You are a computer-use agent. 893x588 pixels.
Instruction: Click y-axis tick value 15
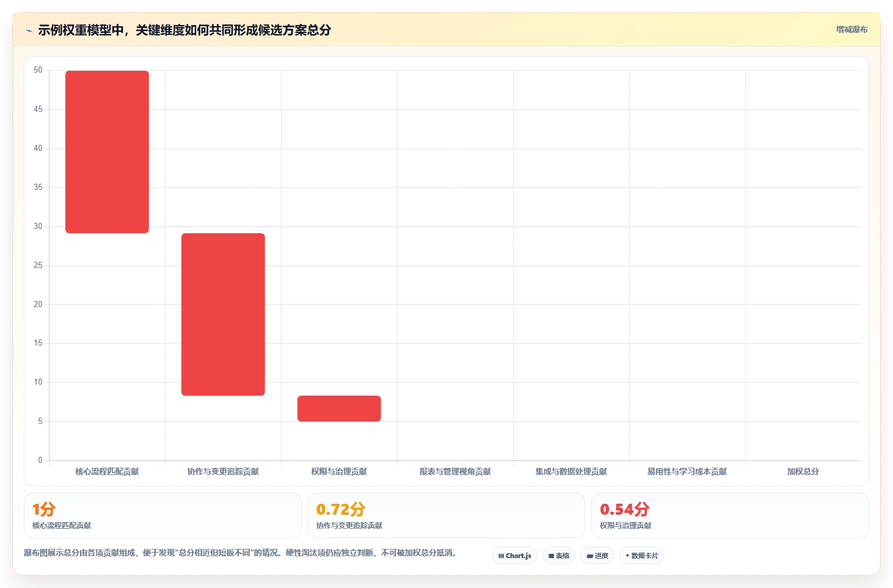[38, 343]
